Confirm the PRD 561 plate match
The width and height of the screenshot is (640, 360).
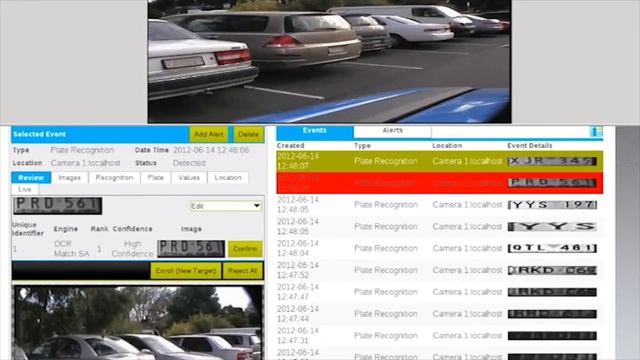click(245, 249)
